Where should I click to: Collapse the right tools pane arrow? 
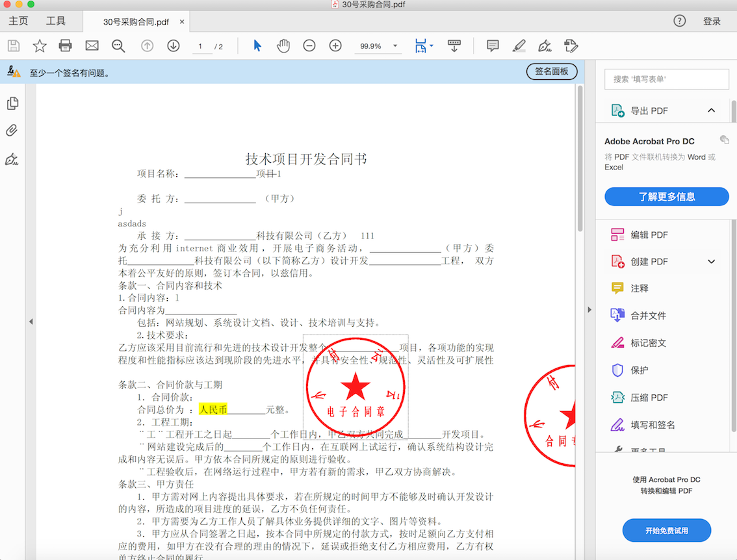589,310
